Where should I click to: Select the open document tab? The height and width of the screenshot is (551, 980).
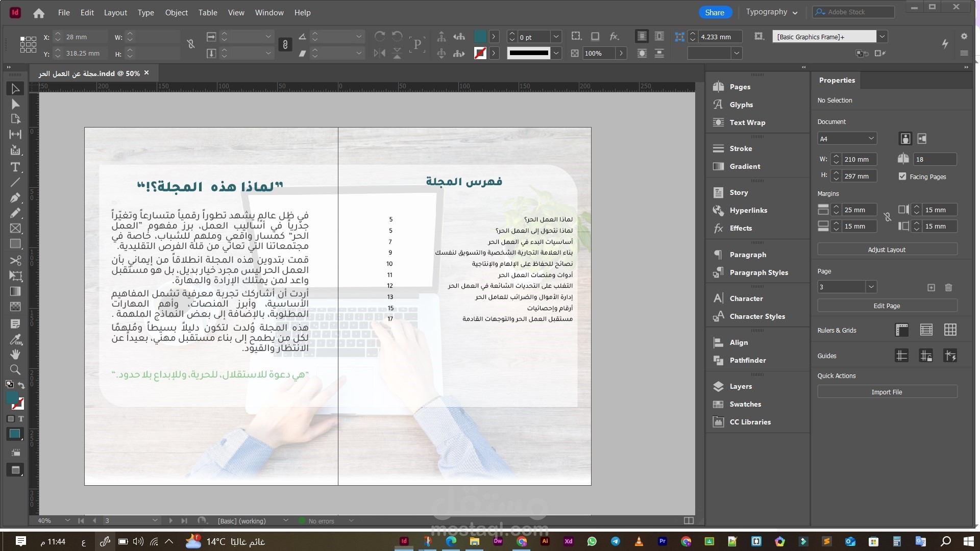click(87, 73)
